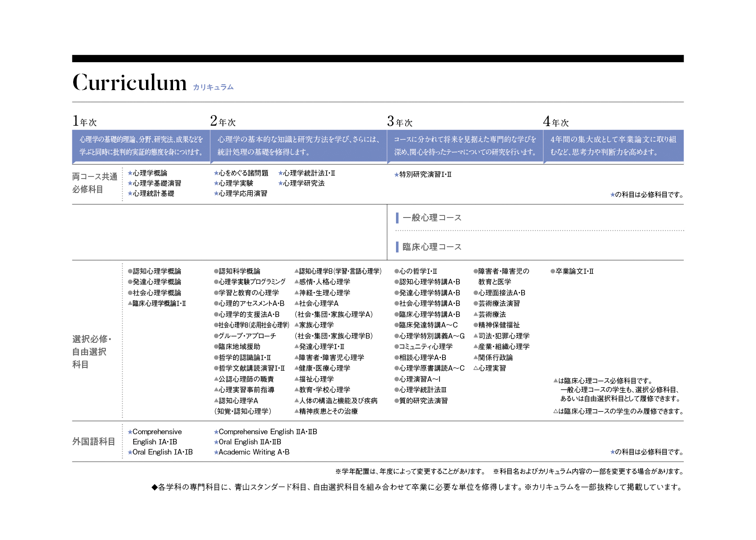Click グループ・アプローチ course
Image resolution: width=756 pixels, height=540 pixels.
(245, 336)
